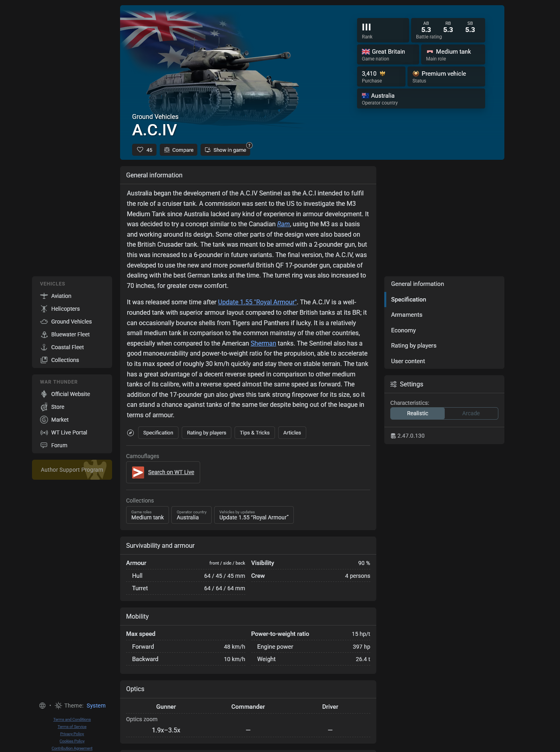Click the Official Website emblem icon
The height and width of the screenshot is (752, 560).
click(44, 394)
